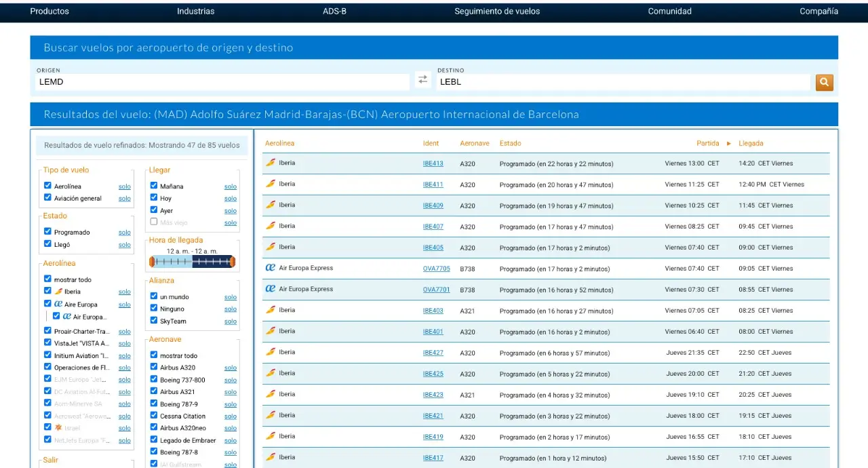Click the Iberia logo in IBE407 row
Viewport: 868px width, 468px height.
point(271,226)
